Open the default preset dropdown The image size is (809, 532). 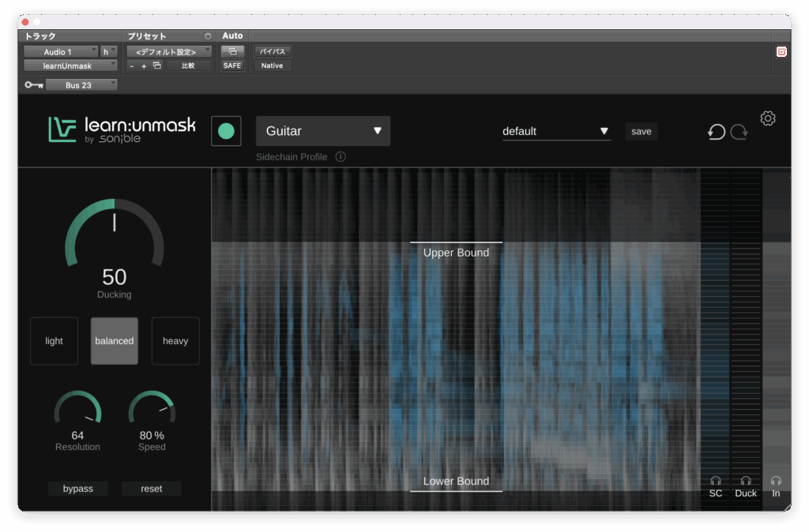pyautogui.click(x=556, y=132)
